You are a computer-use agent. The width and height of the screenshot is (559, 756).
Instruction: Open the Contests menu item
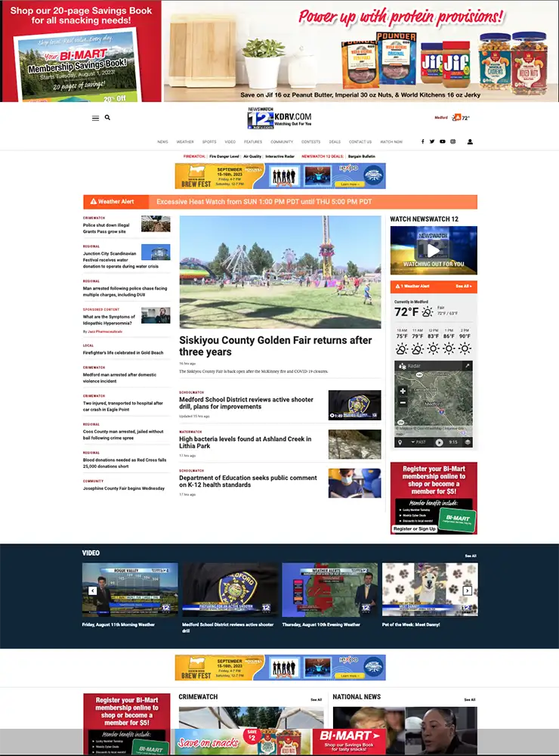[x=310, y=142]
